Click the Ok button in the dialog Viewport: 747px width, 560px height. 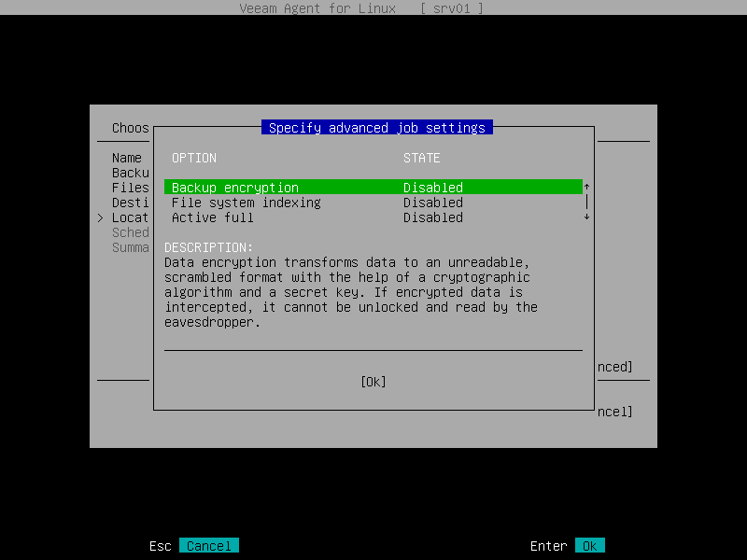click(x=373, y=381)
